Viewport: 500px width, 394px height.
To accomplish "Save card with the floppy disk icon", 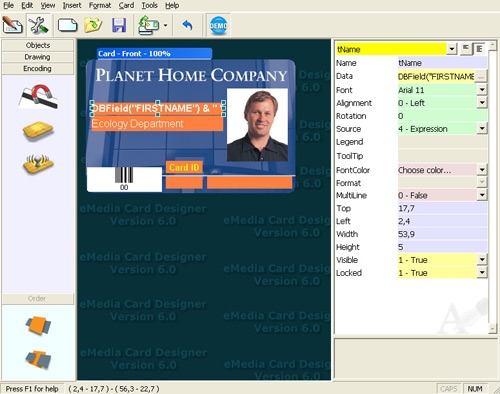I will coord(119,25).
